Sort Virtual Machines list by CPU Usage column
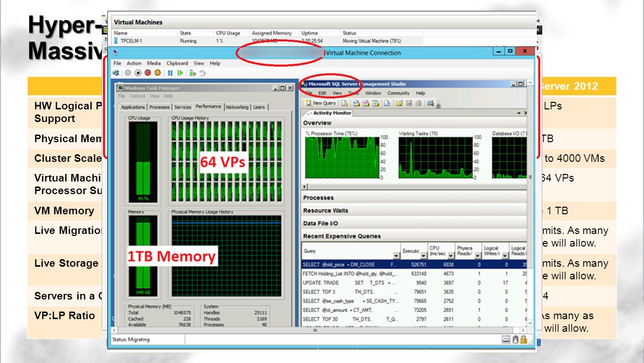644x363 pixels. [x=228, y=33]
